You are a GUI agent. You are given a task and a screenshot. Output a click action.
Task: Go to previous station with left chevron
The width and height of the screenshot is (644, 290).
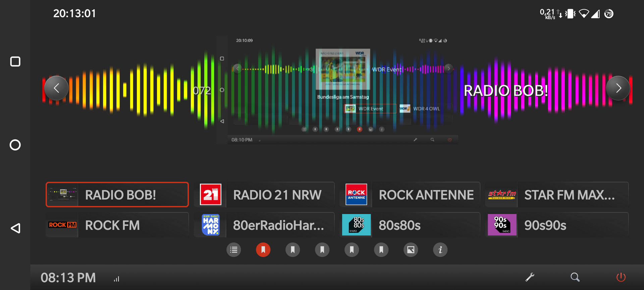(56, 88)
